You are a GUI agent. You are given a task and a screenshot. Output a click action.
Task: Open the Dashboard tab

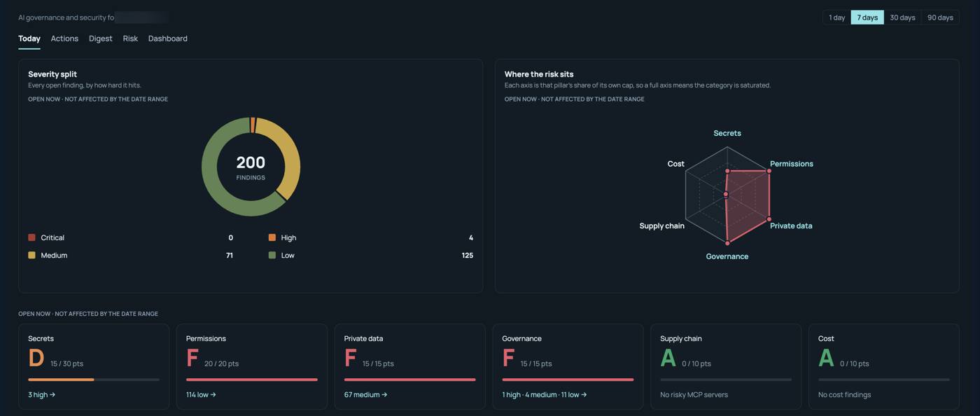pyautogui.click(x=168, y=39)
